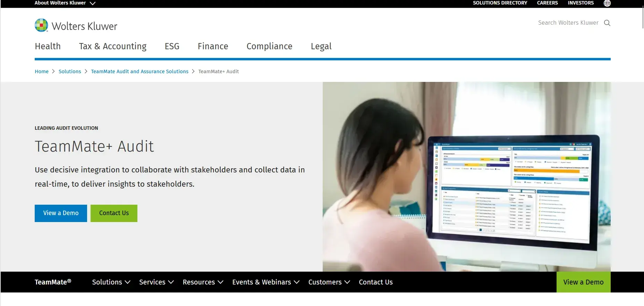
Task: Click the green View a Demo bar button
Action: 584,282
